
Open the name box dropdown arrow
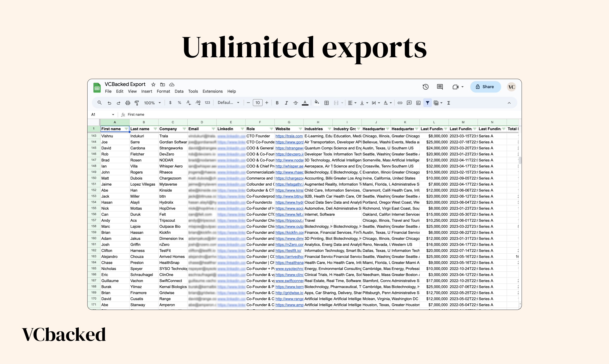click(x=113, y=114)
